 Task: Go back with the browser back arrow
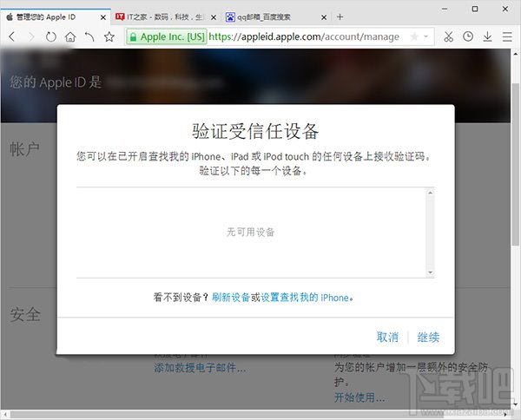click(x=11, y=36)
